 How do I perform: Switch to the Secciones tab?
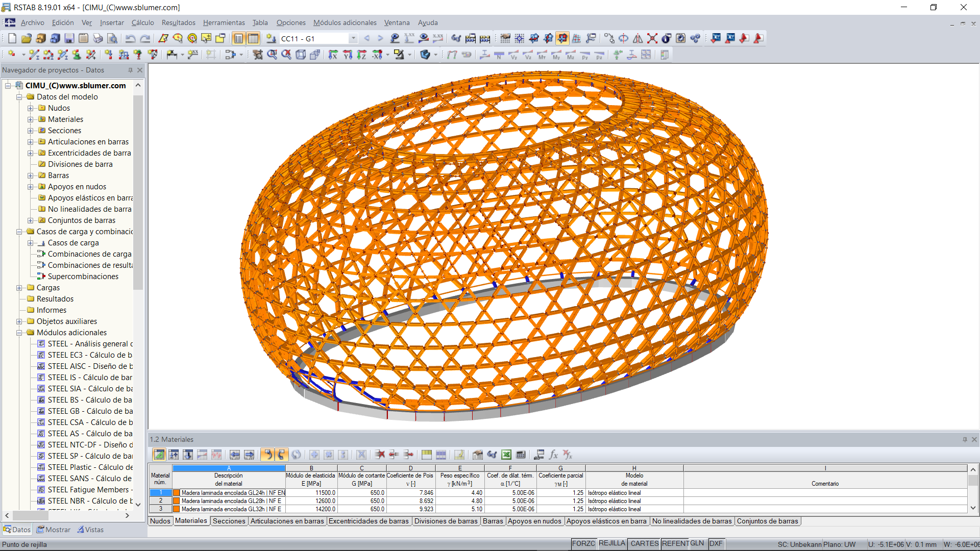click(229, 521)
